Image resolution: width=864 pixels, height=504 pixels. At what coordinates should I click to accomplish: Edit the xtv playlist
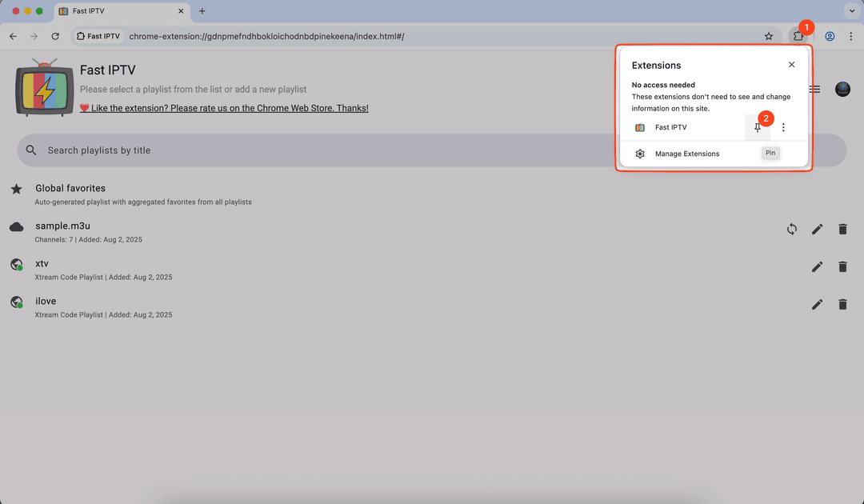tap(817, 266)
